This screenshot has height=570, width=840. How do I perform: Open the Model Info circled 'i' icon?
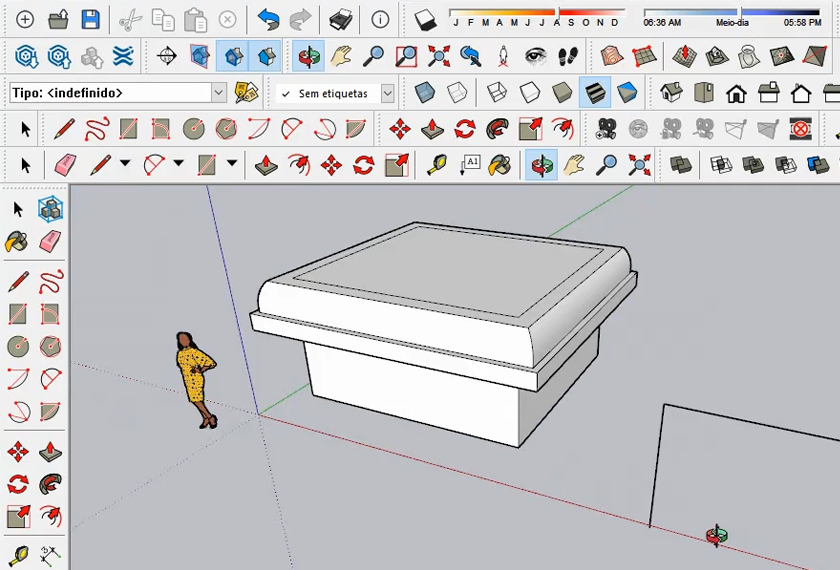pos(380,19)
